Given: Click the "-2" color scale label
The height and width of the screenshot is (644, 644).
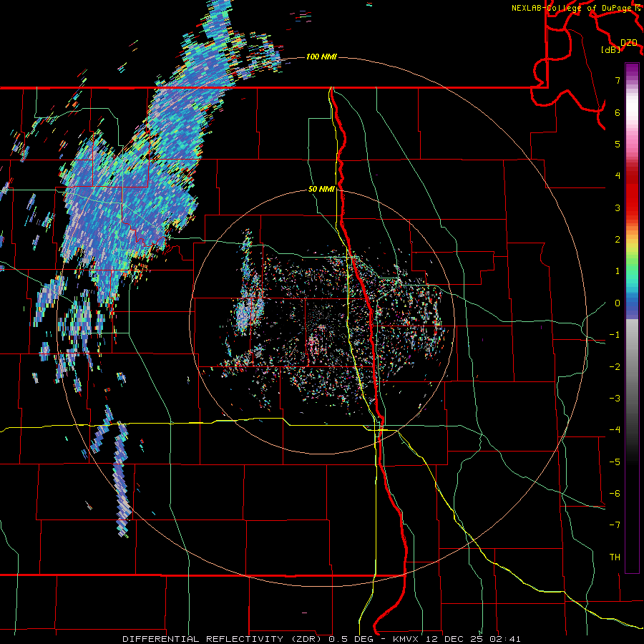Looking at the screenshot, I should coord(615,367).
